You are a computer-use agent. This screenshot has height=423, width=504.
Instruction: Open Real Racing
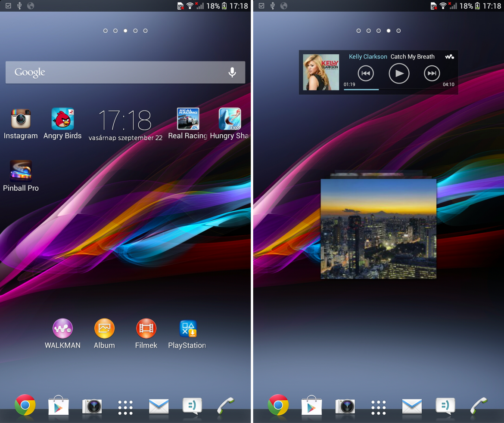(x=187, y=119)
